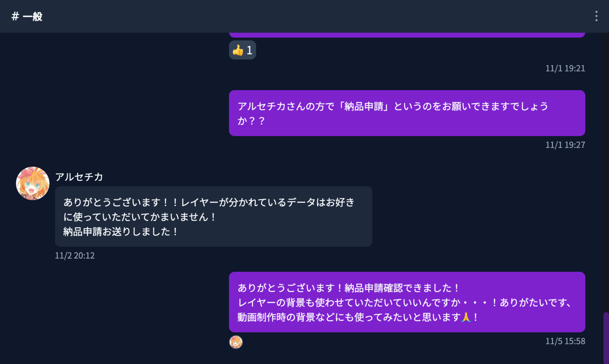Image resolution: width=609 pixels, height=364 pixels.
Task: Open the channel kebab (three-dot) menu
Action: (596, 16)
